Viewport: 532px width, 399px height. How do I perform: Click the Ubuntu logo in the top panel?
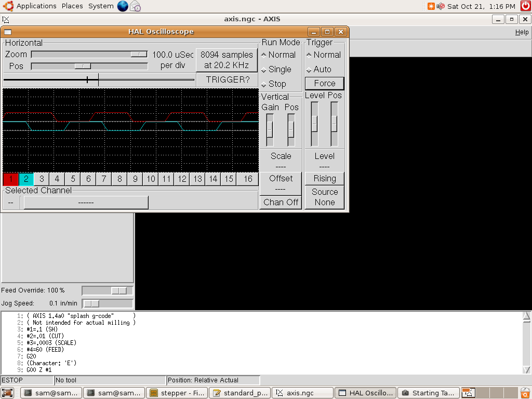8,6
